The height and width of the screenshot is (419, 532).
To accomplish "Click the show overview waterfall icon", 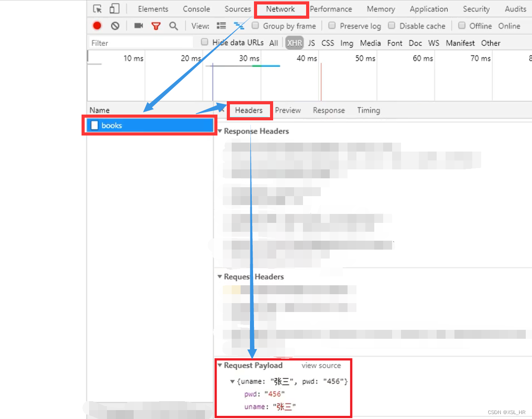I will [239, 26].
